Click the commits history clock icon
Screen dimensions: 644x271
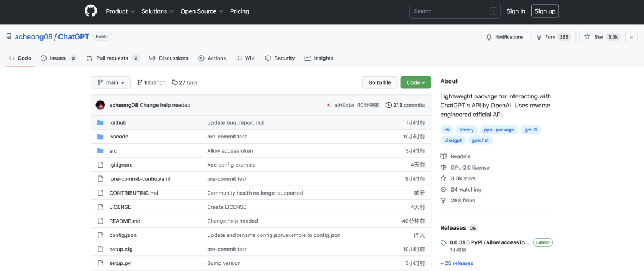click(x=388, y=105)
